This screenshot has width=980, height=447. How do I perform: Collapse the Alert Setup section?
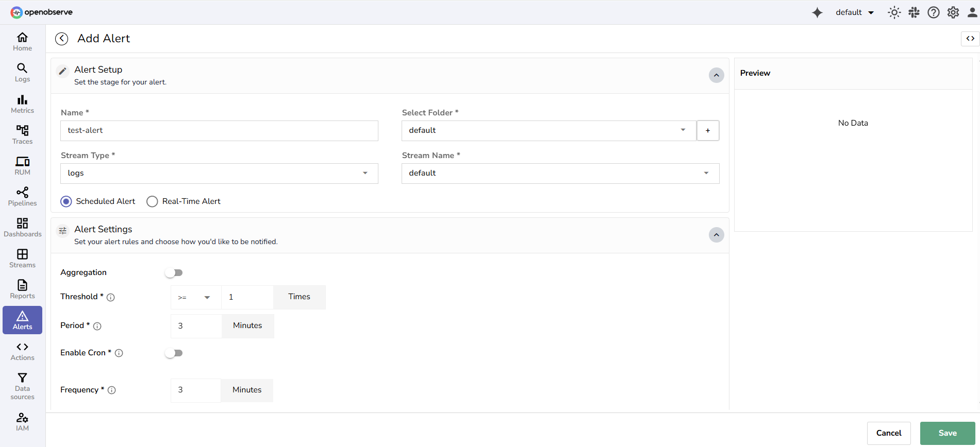coord(716,75)
